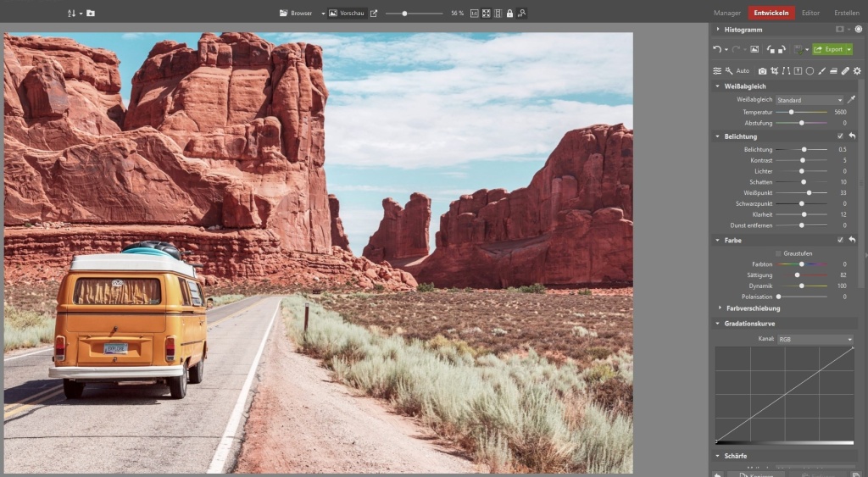Choose the radial filter circle tool
Screen dimensions: 868x477
pos(810,71)
